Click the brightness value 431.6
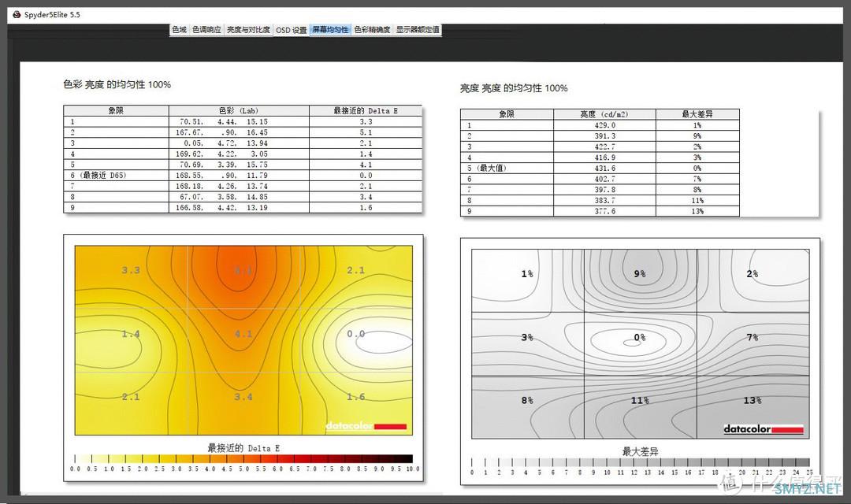The width and height of the screenshot is (851, 504). pyautogui.click(x=604, y=169)
